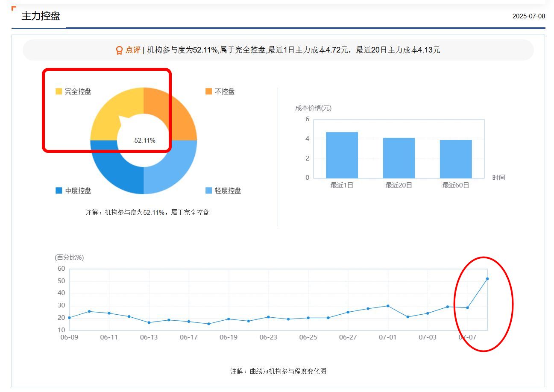Click the 最近1日 axis label
This screenshot has height=392, width=554.
[342, 185]
